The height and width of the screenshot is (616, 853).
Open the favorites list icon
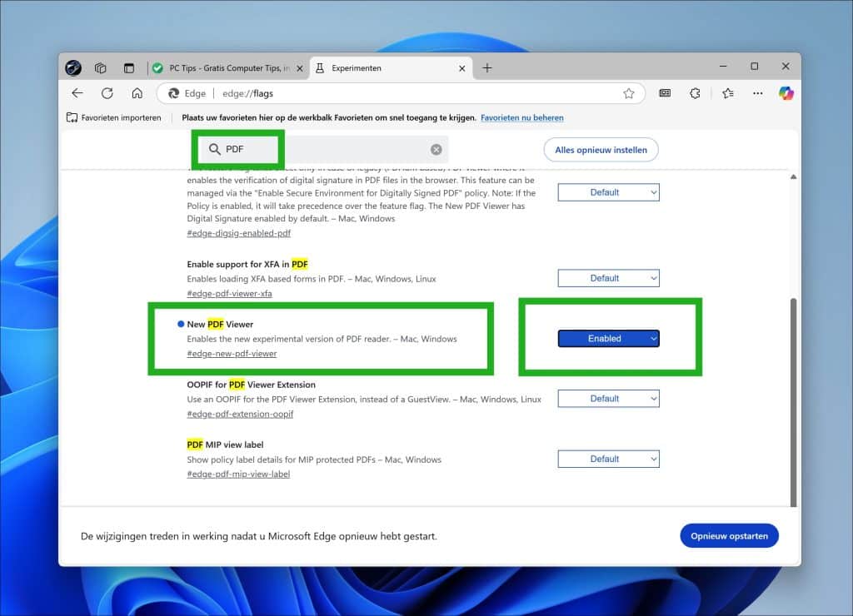tap(728, 93)
